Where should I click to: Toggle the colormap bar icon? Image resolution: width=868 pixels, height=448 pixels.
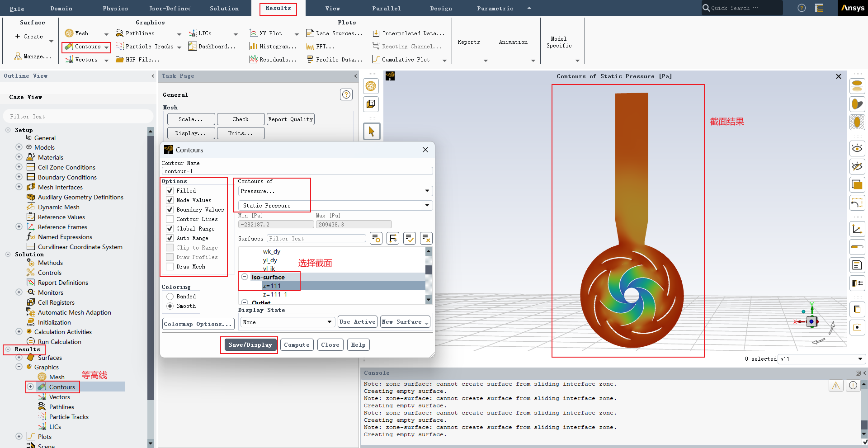click(x=857, y=247)
